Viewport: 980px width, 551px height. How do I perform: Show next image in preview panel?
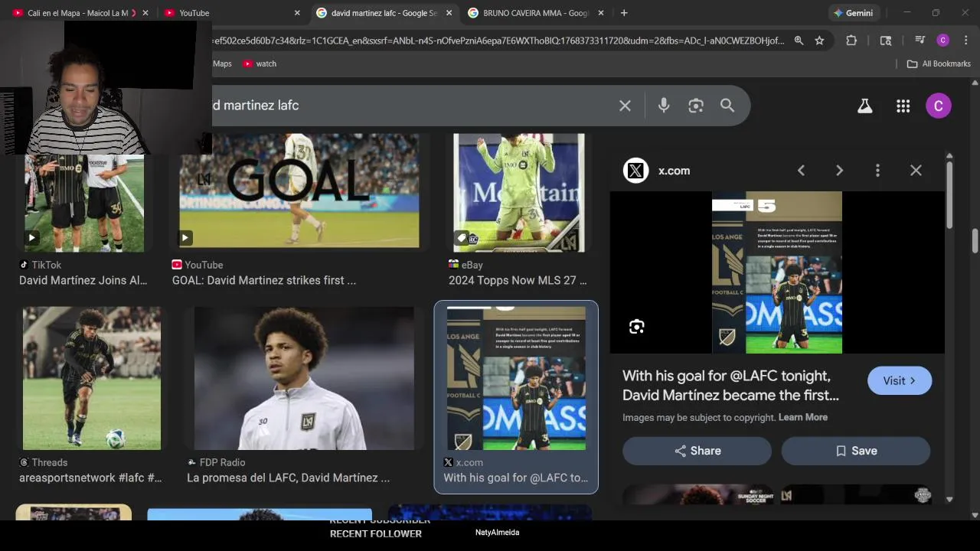point(839,171)
